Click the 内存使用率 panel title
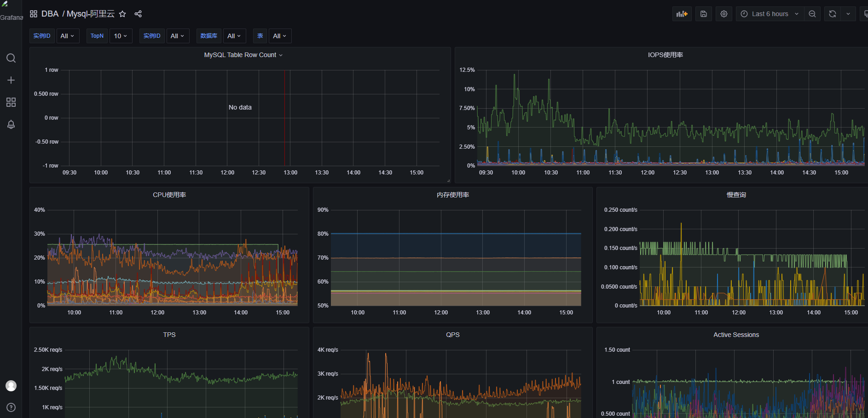Image resolution: width=868 pixels, height=418 pixels. [453, 195]
